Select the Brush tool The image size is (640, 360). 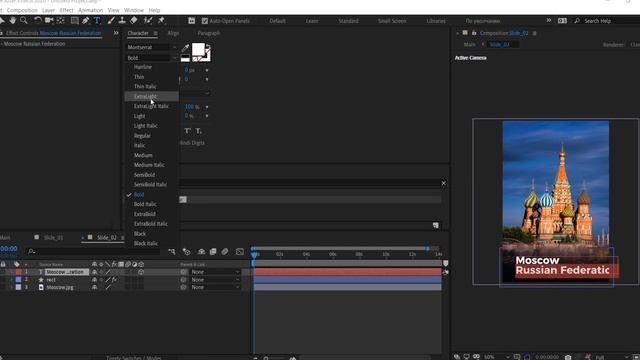111,20
